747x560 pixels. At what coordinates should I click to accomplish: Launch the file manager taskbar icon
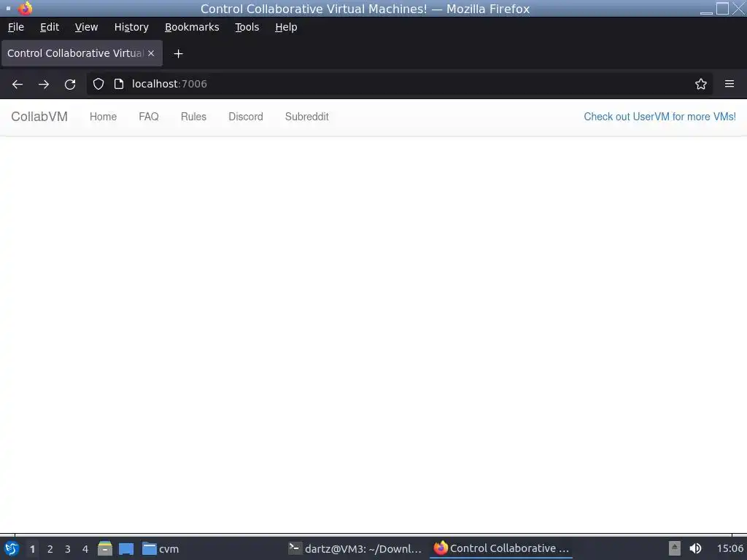105,548
